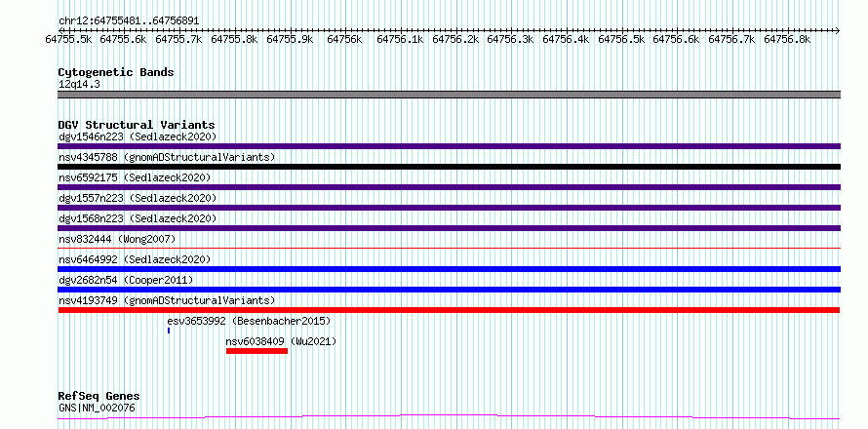Open the nsv6464992 (Sedlazeck2020) label
Screen dimensions: 868x429
(x=135, y=259)
